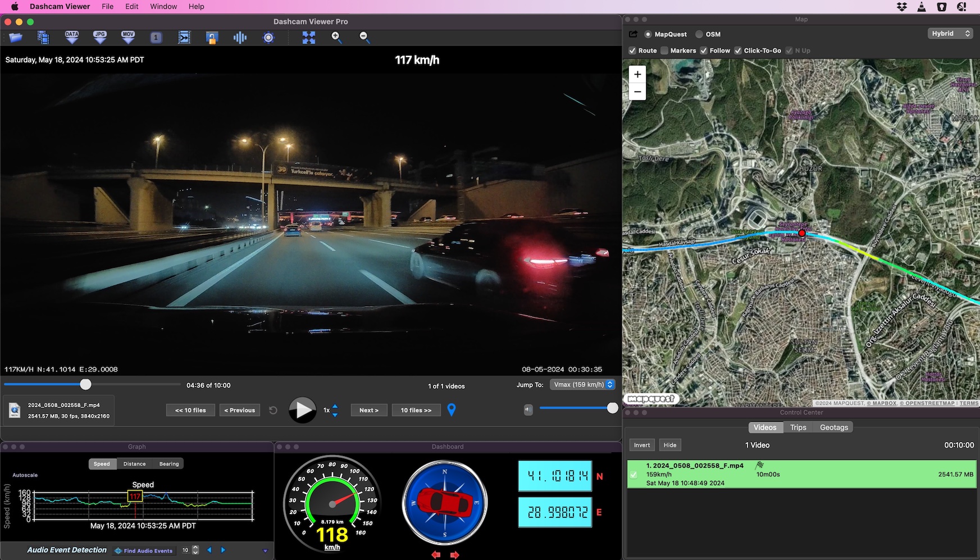The image size is (980, 560).
Task: Toggle Click-To-Go checkbox
Action: point(738,51)
